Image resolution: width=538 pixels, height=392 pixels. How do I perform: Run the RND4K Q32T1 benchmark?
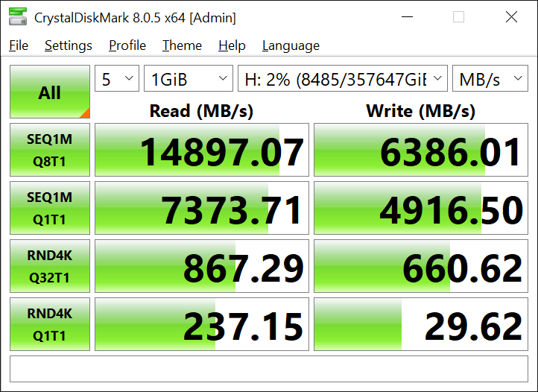50,266
